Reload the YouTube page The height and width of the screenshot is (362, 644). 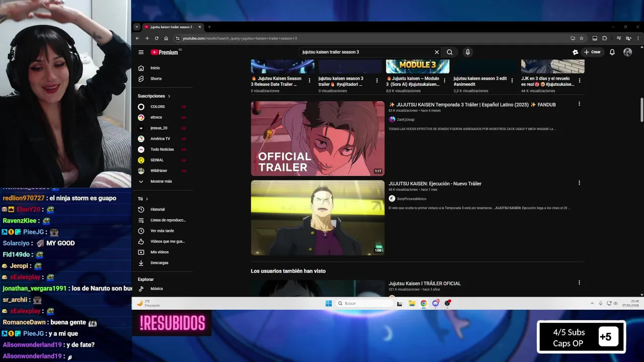click(156, 38)
